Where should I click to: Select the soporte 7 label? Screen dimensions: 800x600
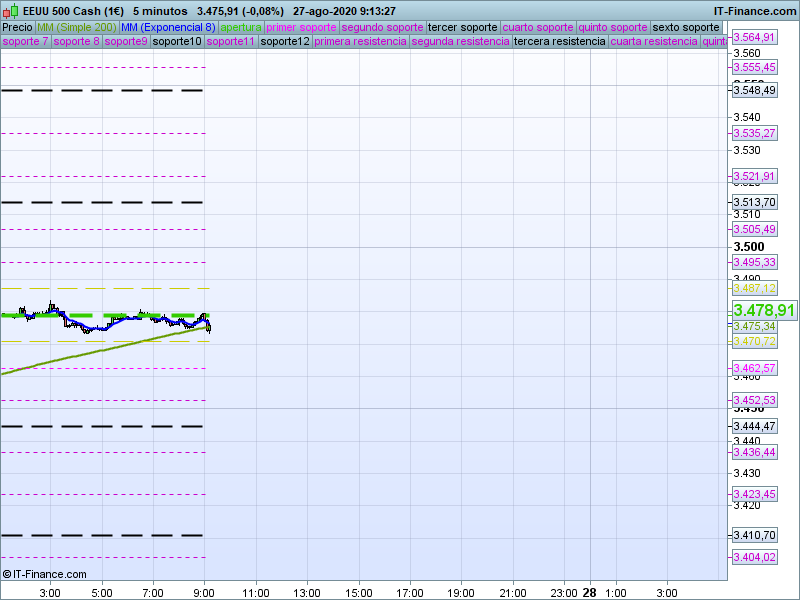[25, 42]
